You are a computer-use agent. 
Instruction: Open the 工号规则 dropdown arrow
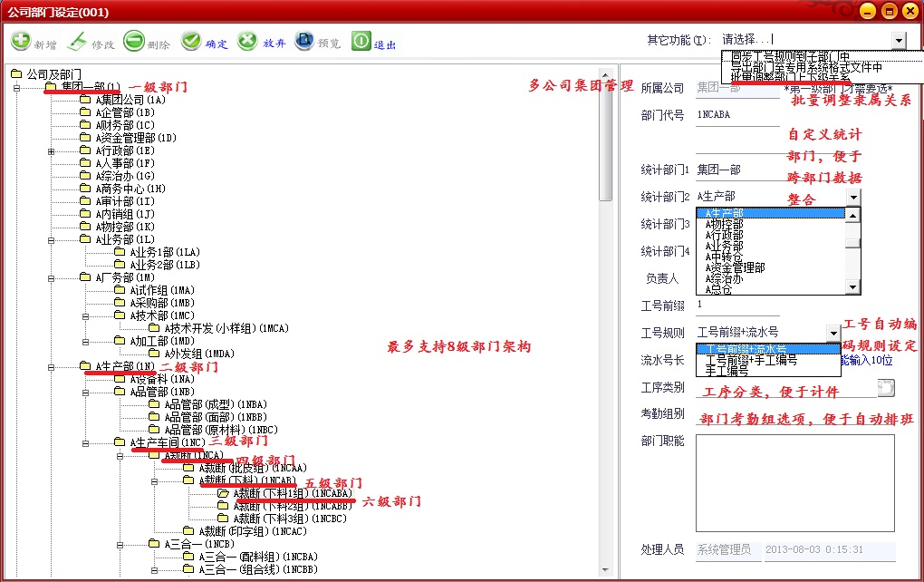tap(833, 334)
